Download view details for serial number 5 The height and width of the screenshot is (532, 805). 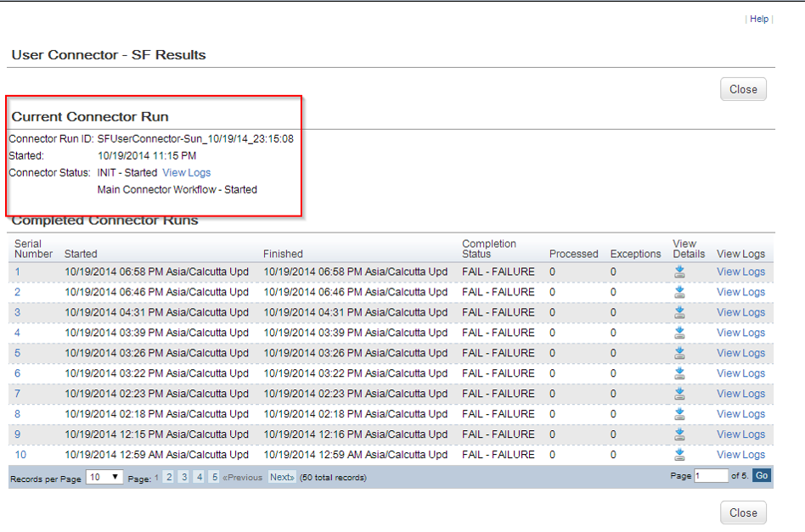pyautogui.click(x=679, y=353)
